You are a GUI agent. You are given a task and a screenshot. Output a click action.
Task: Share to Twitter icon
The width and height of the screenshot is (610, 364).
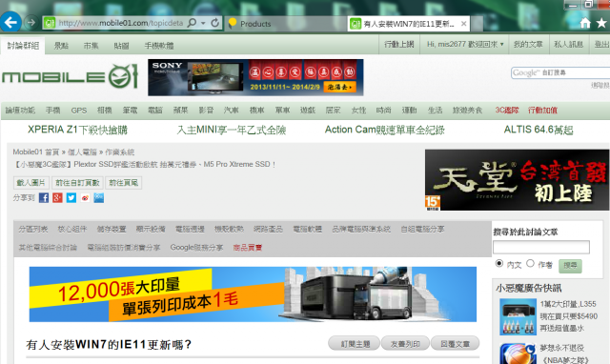tap(71, 198)
